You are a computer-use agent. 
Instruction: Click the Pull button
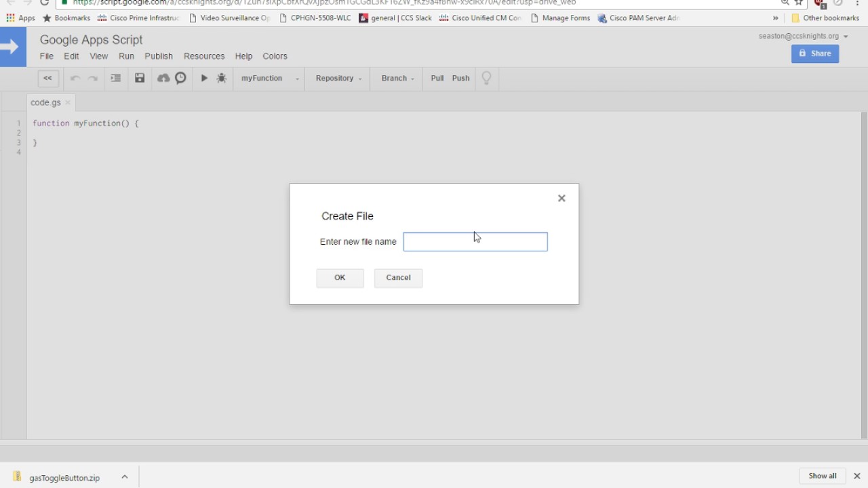coord(437,79)
